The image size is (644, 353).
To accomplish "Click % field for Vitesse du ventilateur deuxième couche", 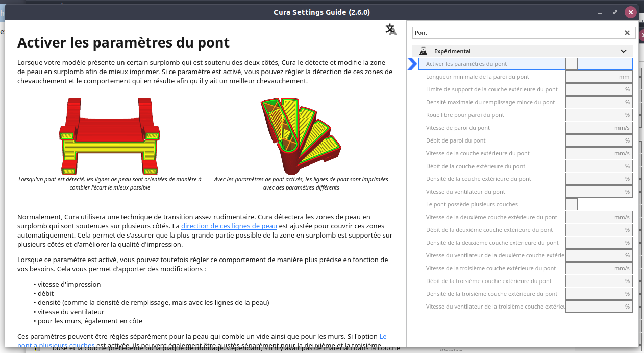I will 599,255.
